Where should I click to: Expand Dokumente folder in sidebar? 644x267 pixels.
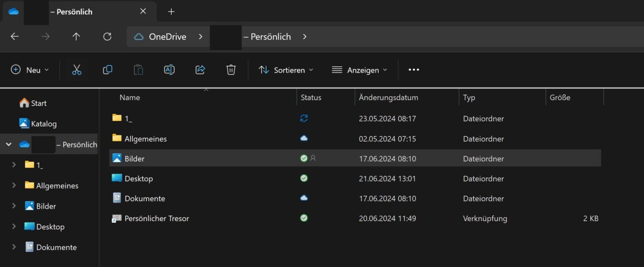point(14,247)
